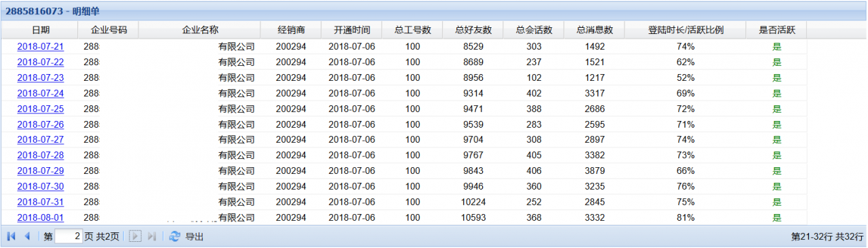This screenshot has width=868, height=248.
Task: Open the 2018-07-24 date link
Action: (41, 93)
